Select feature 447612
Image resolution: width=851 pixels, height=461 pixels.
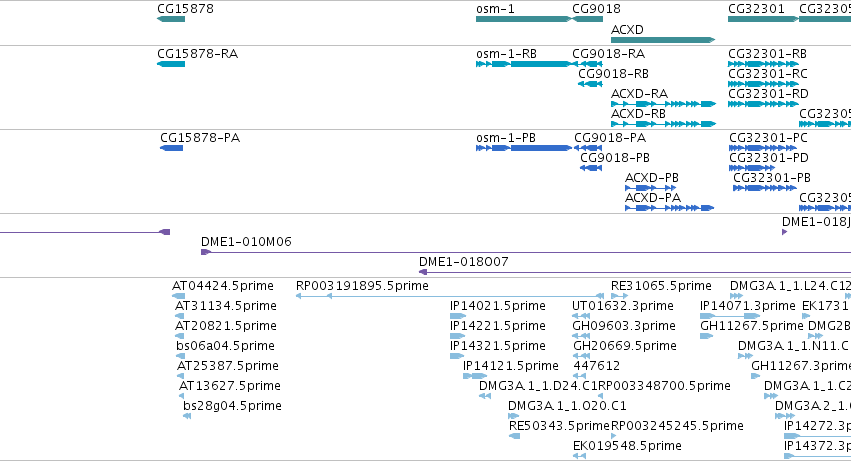579,376
